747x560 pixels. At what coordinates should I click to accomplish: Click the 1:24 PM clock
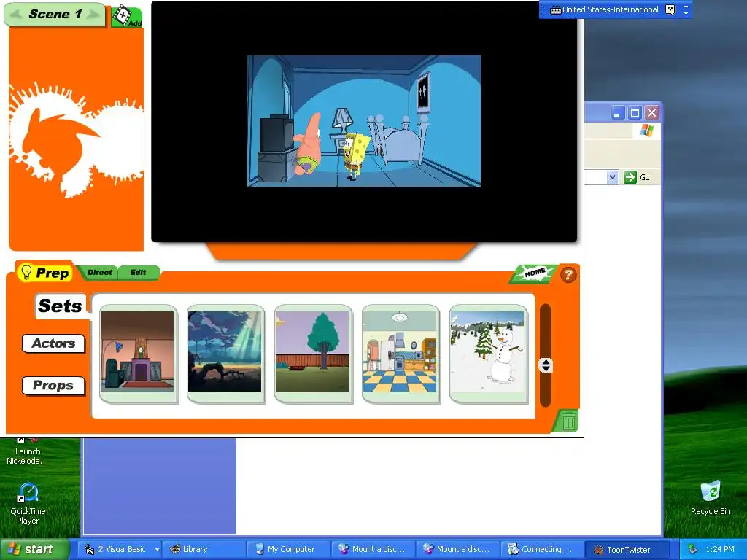(720, 549)
